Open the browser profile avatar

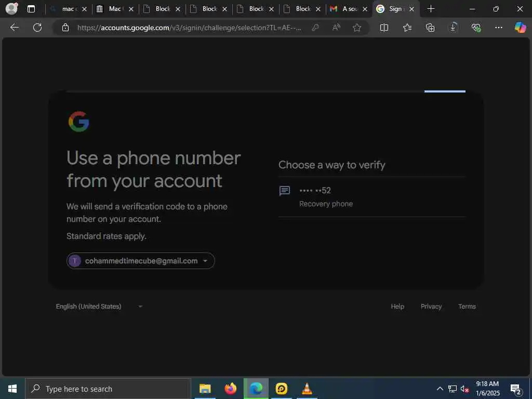tap(12, 8)
